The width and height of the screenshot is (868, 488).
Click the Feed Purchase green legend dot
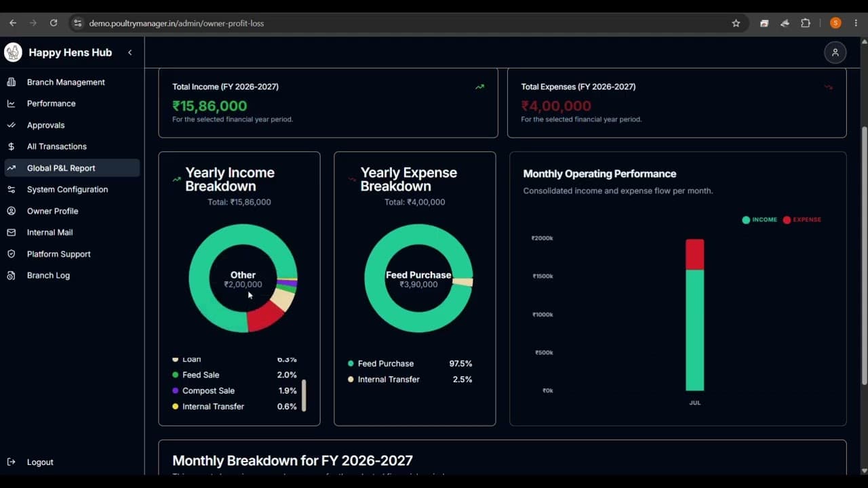point(351,364)
